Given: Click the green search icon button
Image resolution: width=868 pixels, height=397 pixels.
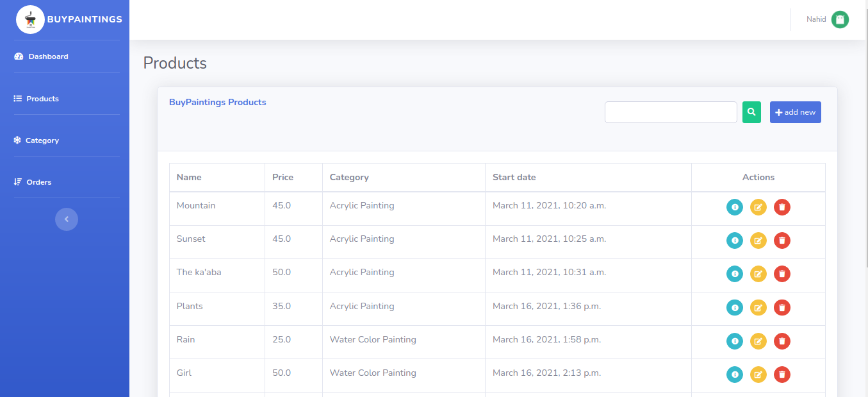Looking at the screenshot, I should tap(751, 112).
